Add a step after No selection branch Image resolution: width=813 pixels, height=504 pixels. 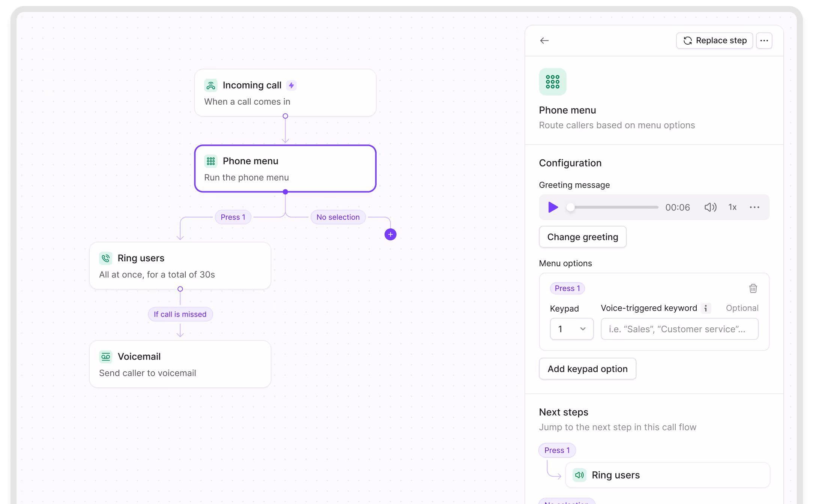(390, 234)
